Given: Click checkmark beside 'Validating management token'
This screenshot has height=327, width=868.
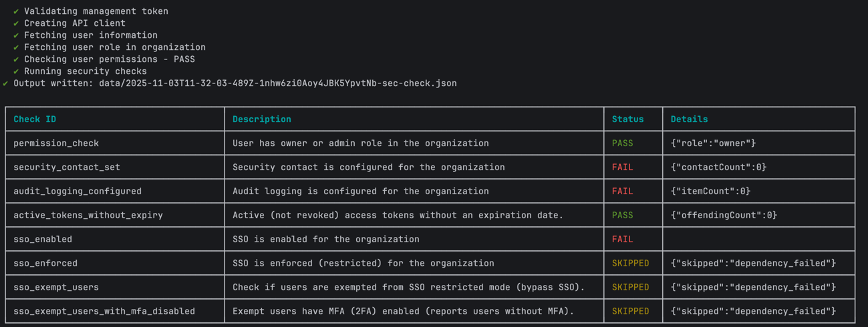Looking at the screenshot, I should (x=16, y=11).
